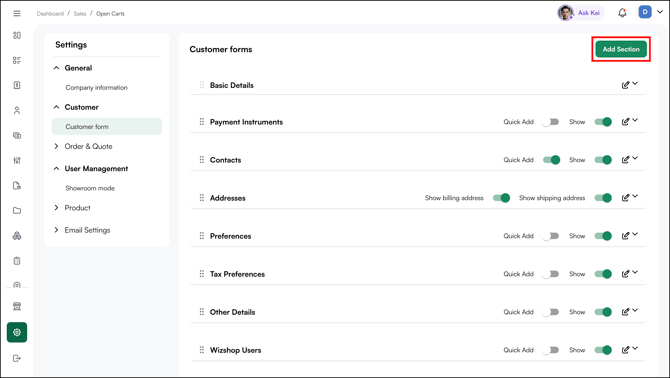Edit the Payment Instruments section
This screenshot has width=670, height=378.
[625, 122]
